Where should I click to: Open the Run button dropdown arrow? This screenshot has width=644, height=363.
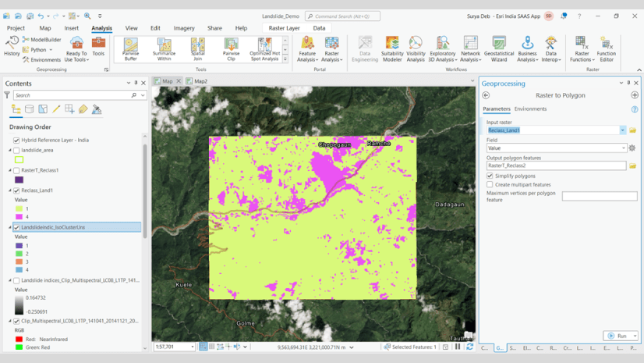[x=635, y=336]
